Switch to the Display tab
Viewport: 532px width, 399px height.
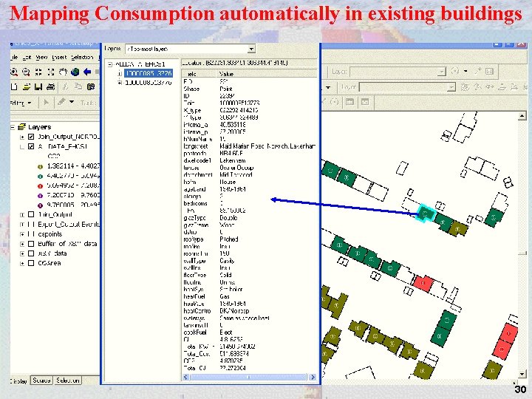(x=19, y=381)
